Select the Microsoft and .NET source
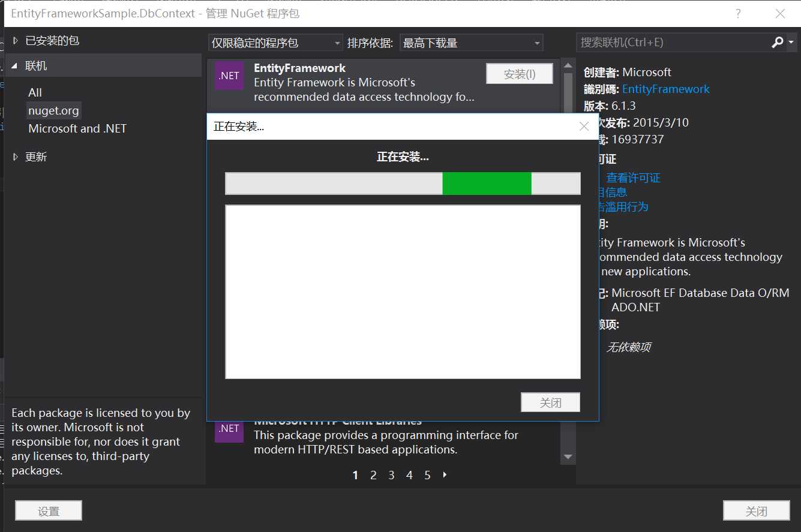The width and height of the screenshot is (801, 532). pyautogui.click(x=77, y=128)
